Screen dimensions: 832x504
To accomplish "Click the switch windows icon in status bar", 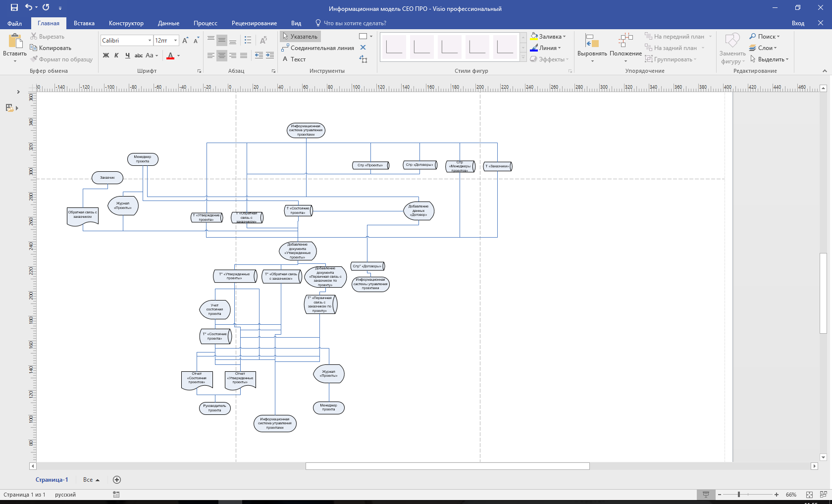I will (x=823, y=495).
